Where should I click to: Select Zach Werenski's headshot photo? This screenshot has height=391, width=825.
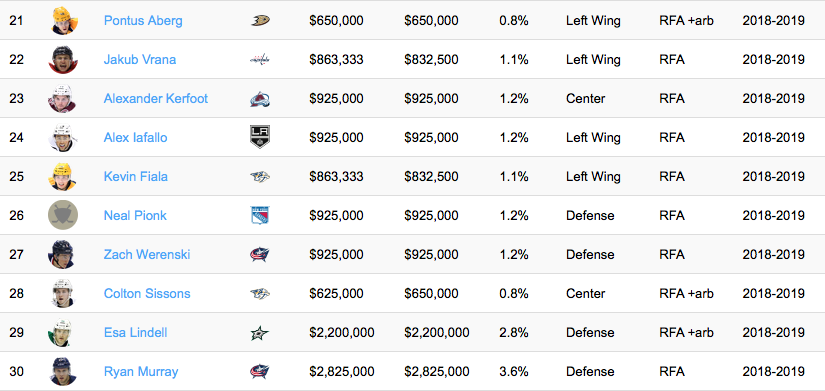click(x=63, y=255)
